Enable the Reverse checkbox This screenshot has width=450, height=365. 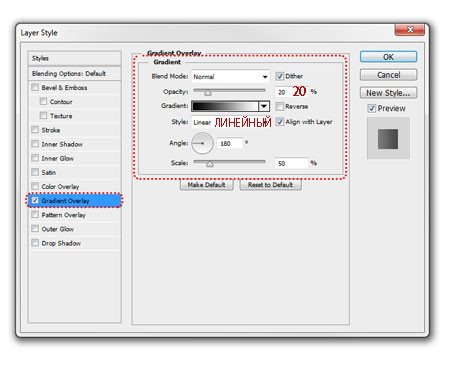click(x=280, y=106)
